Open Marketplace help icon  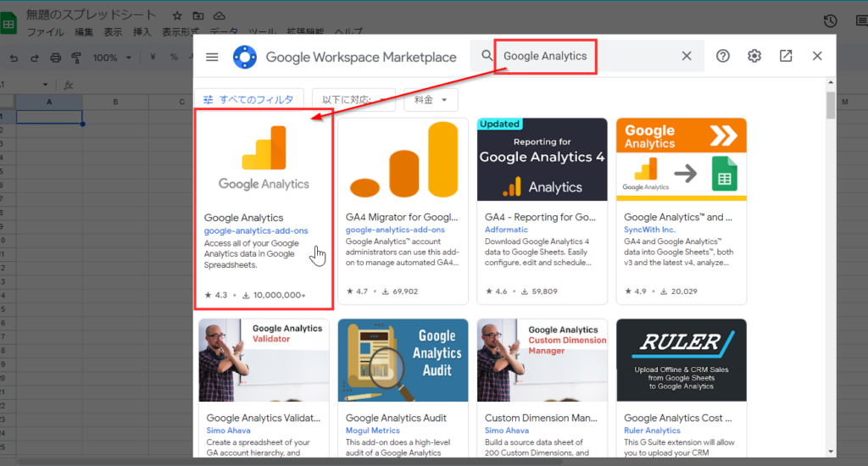click(722, 55)
